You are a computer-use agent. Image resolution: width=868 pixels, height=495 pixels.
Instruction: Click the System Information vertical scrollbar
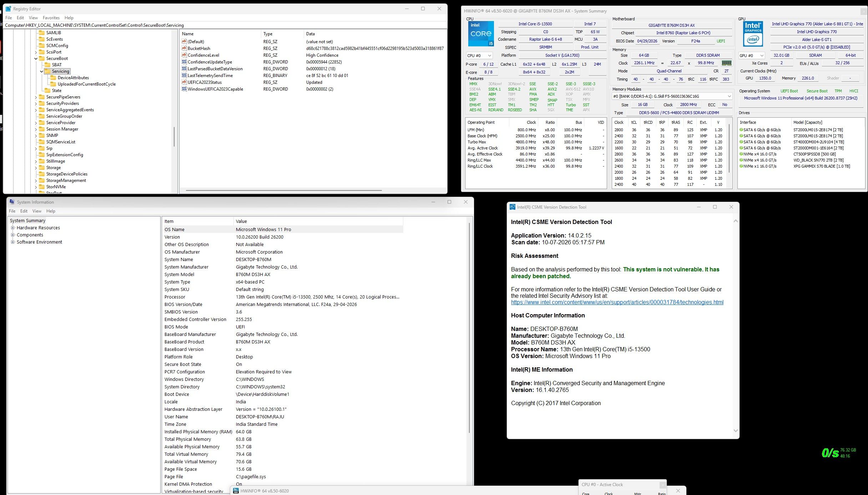click(469, 328)
